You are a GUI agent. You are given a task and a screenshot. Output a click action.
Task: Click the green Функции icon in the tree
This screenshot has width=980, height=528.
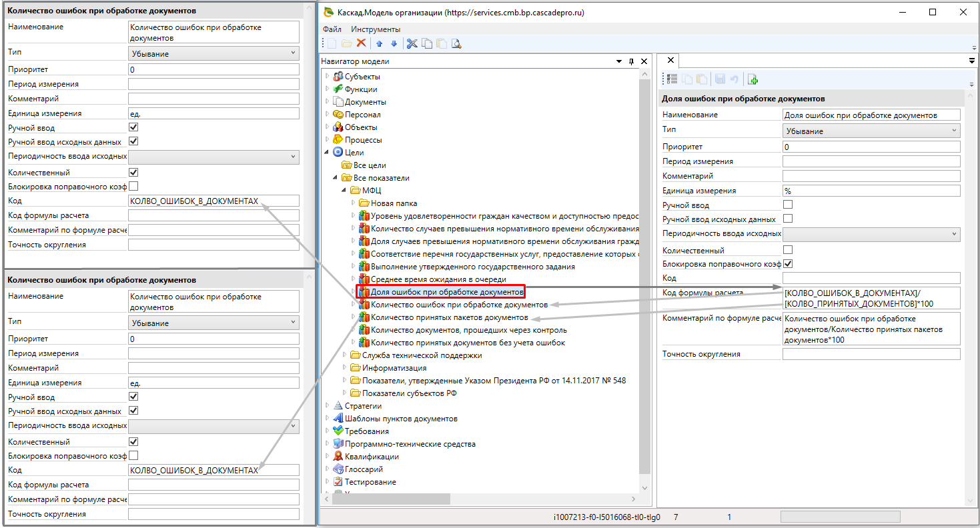(x=338, y=89)
